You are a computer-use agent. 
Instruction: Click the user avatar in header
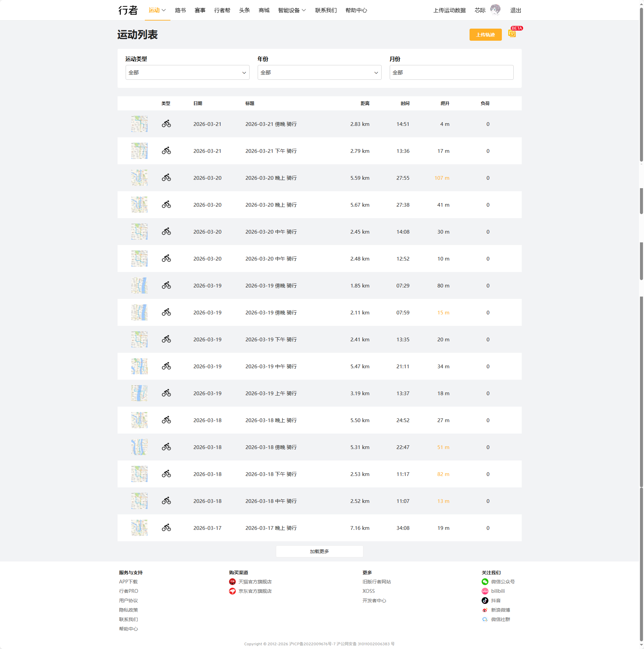pos(495,10)
